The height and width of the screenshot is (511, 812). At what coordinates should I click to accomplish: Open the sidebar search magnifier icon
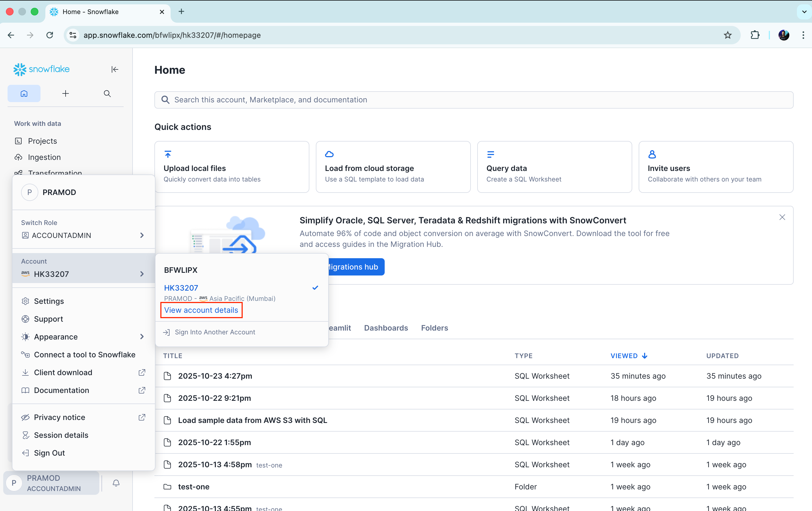pos(107,93)
